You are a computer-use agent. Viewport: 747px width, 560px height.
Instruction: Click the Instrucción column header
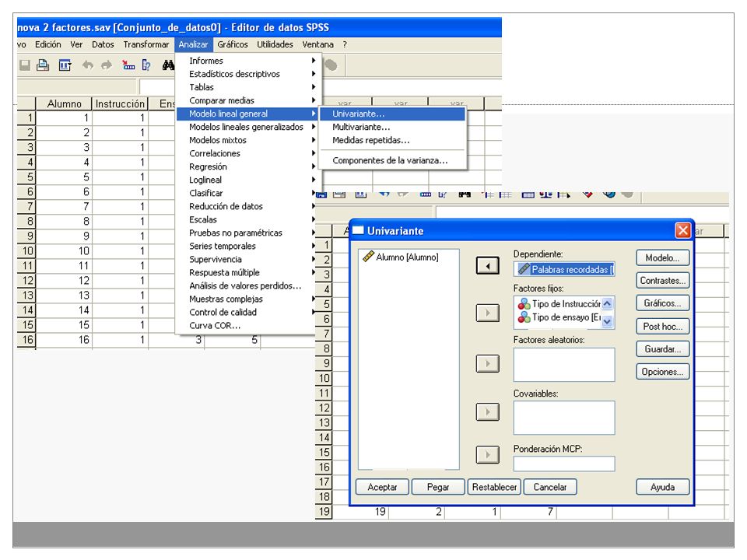click(120, 103)
